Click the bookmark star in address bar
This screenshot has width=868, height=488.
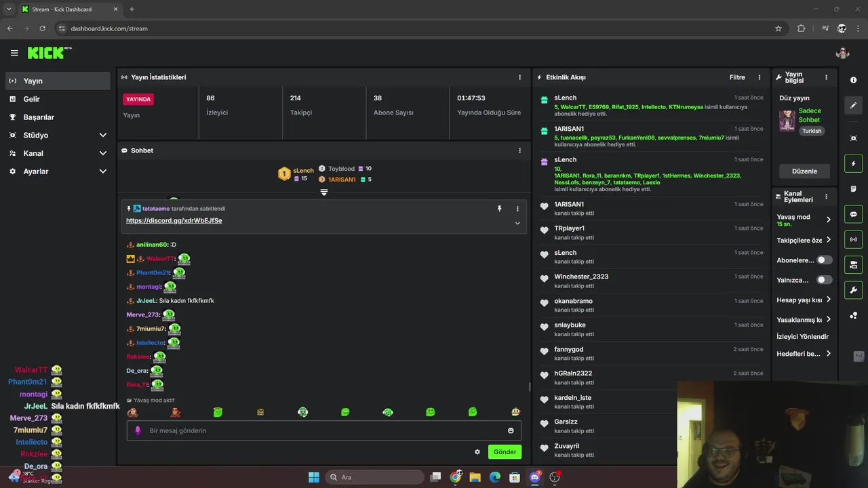point(778,28)
